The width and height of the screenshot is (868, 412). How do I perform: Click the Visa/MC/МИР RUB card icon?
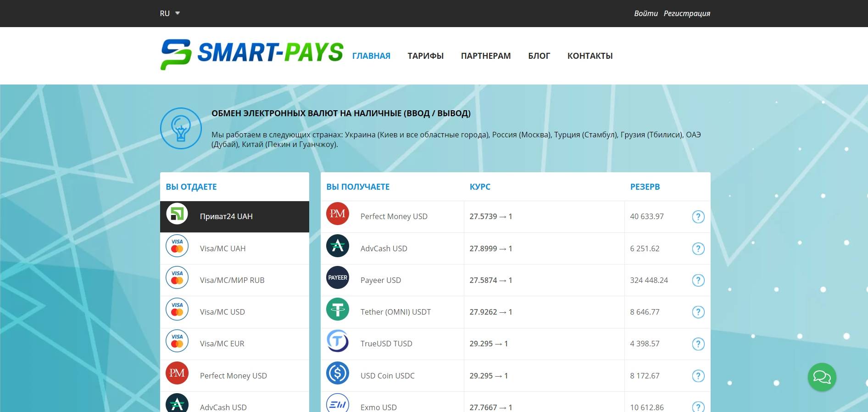coord(177,277)
